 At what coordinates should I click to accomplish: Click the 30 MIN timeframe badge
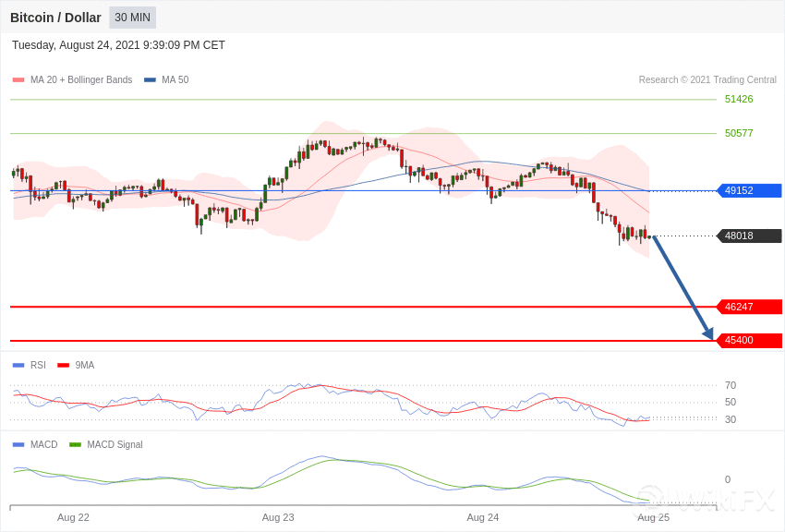[132, 18]
